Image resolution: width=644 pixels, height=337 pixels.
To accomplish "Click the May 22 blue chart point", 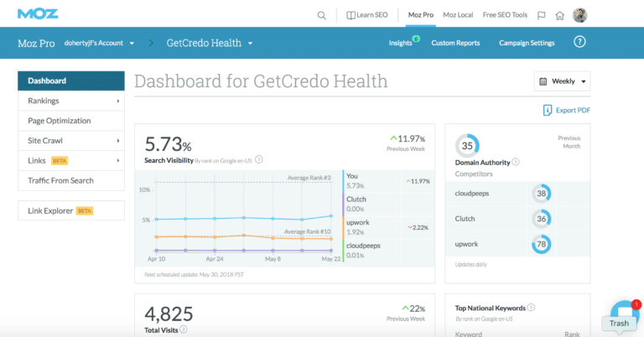I will (x=331, y=216).
